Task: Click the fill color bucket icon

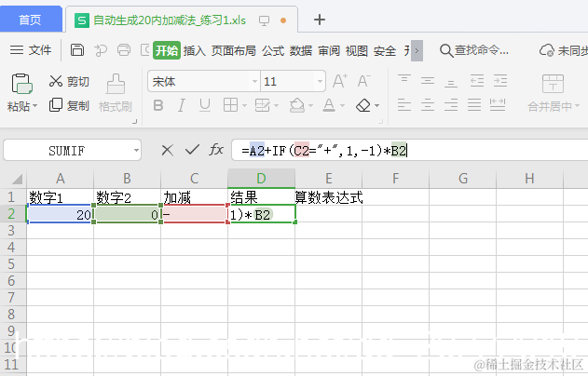Action: pos(296,105)
